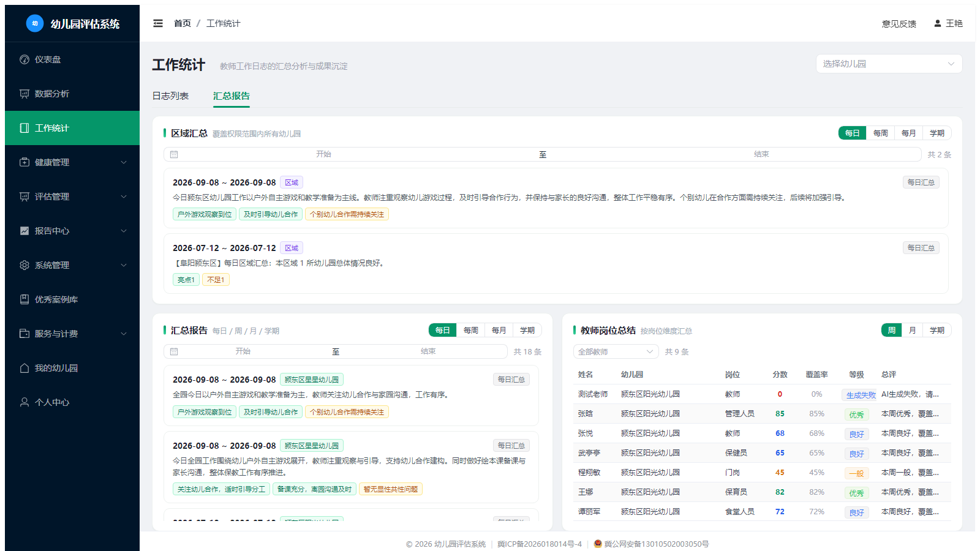Select 月 in 教师岗位总结 period switch
980x551 pixels.
click(x=913, y=330)
